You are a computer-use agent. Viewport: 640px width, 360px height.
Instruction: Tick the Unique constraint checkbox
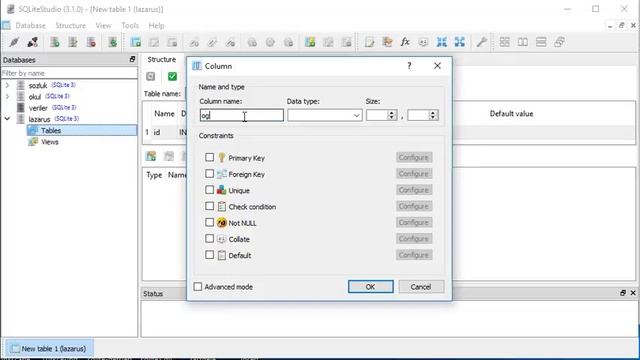point(209,190)
